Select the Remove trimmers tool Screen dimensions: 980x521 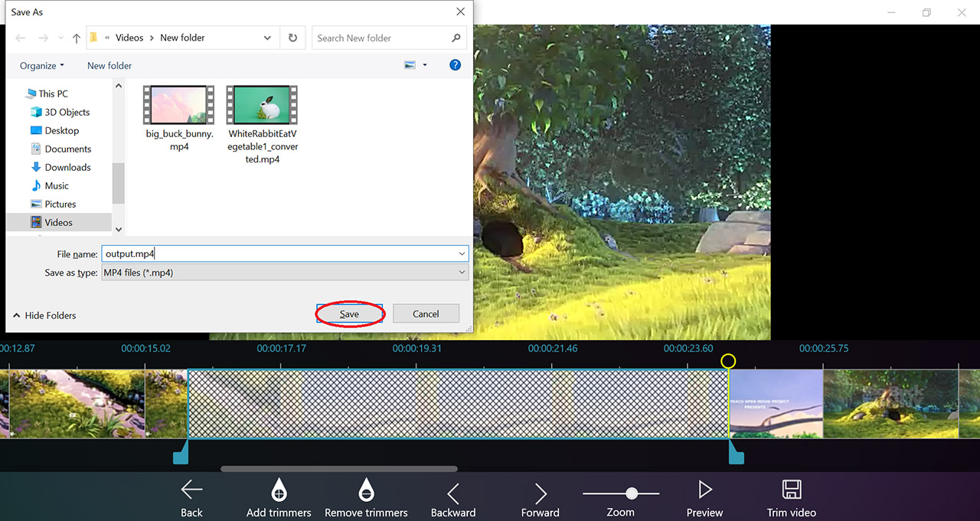(x=366, y=496)
